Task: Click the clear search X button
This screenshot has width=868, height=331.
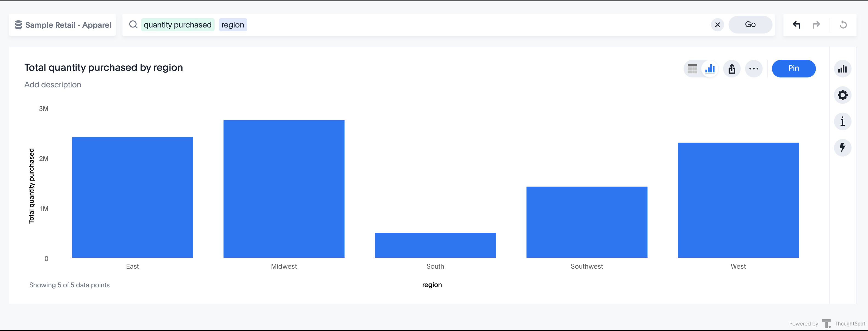Action: [x=717, y=24]
